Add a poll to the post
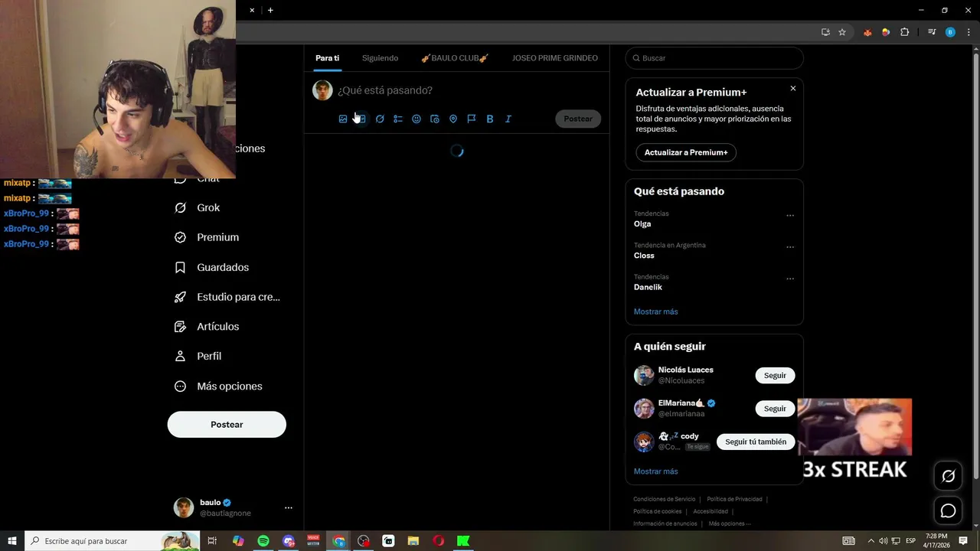Viewport: 980px width, 551px height. point(398,119)
